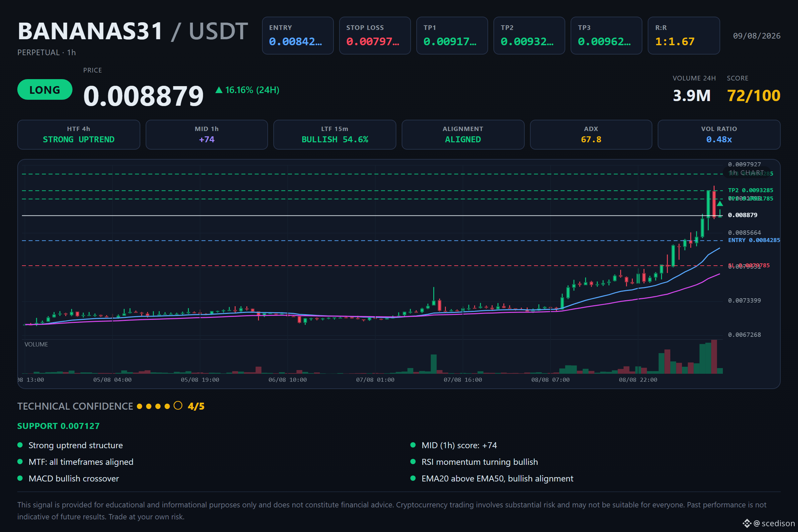Image resolution: width=798 pixels, height=532 pixels.
Task: Click the ADX 67.8 card
Action: pos(591,135)
